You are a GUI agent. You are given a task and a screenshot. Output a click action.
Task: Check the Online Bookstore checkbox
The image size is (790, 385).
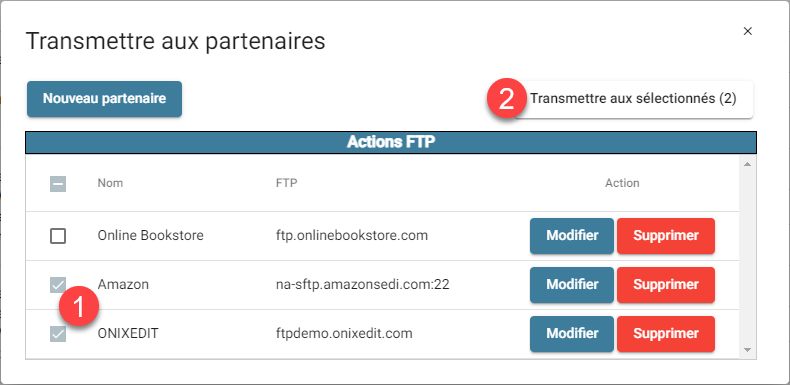tap(58, 235)
